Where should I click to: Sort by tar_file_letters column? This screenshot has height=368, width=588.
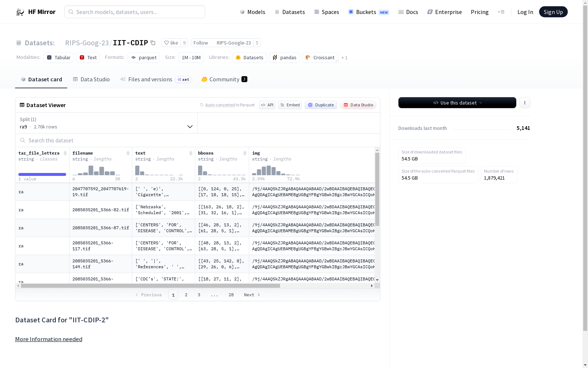point(65,153)
